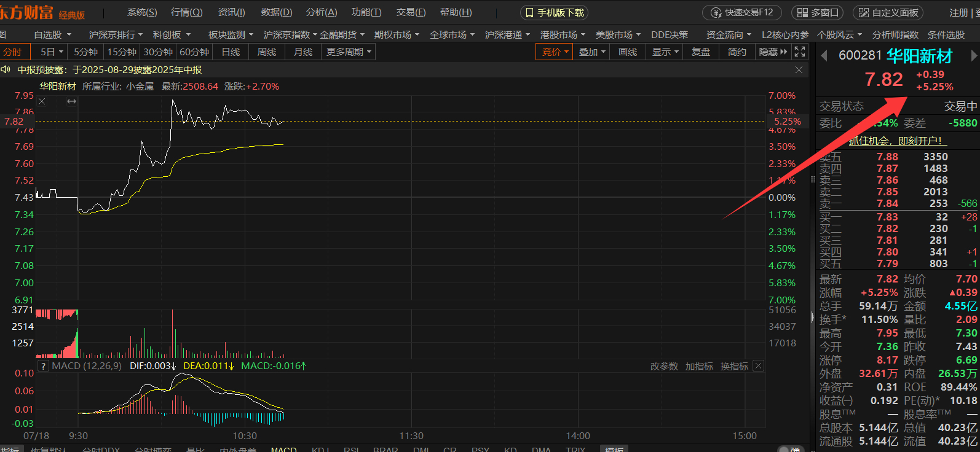Open the 显示 dropdown
This screenshot has height=452, width=980.
[x=665, y=52]
